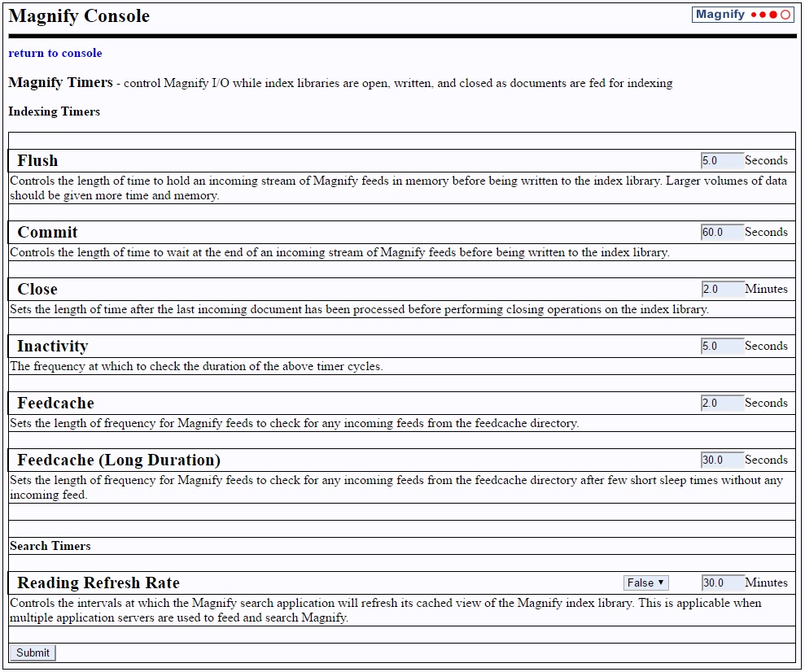Click the 'Inactivity' timer label
Viewport: 805px width, 672px height.
pos(52,347)
